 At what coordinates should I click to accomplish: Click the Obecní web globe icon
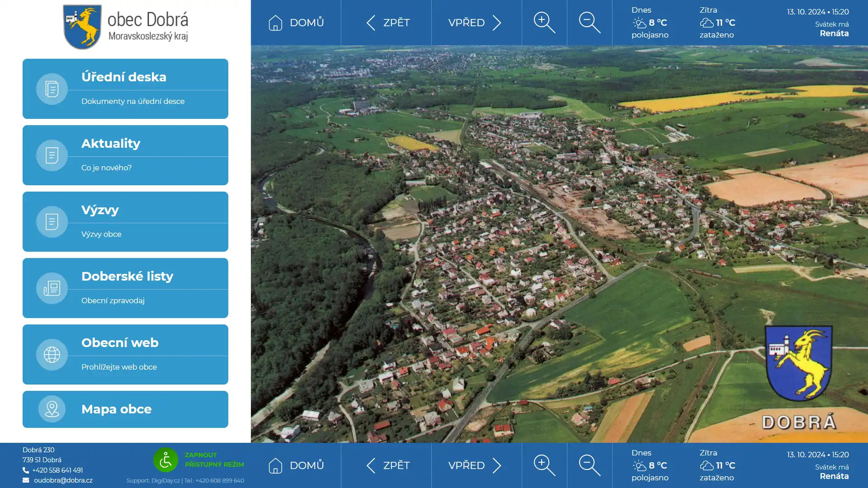pyautogui.click(x=52, y=355)
